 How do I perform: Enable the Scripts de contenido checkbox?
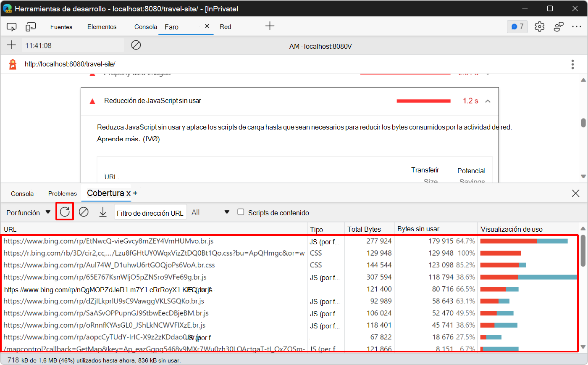[241, 212]
